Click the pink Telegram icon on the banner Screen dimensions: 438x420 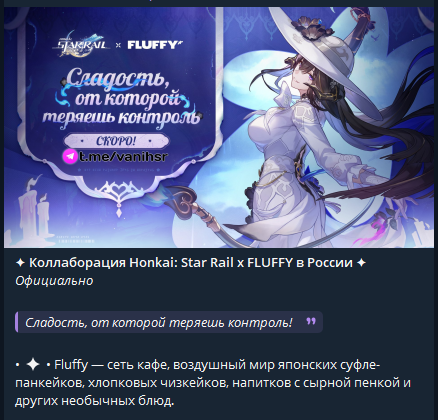[x=70, y=156]
